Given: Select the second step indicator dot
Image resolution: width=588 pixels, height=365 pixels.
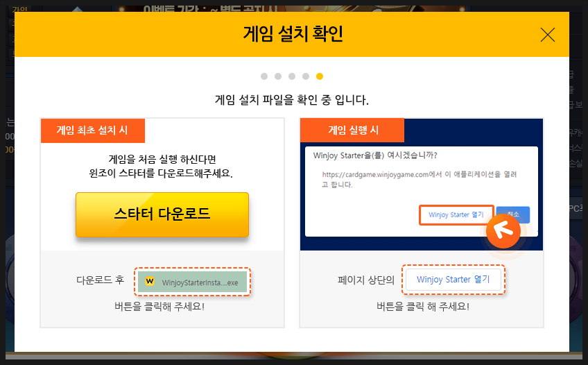Looking at the screenshot, I should click(x=278, y=76).
